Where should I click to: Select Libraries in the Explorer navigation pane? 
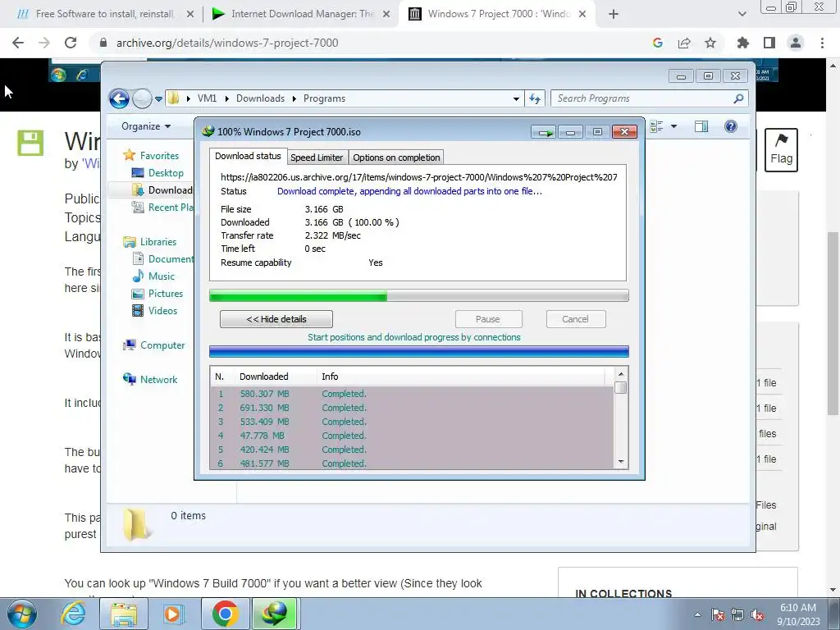(x=150, y=242)
